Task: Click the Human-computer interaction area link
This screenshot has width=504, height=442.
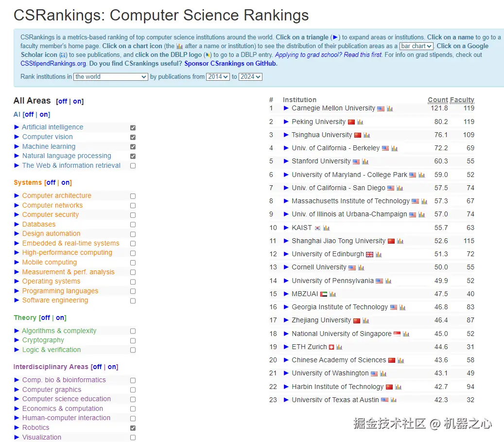Action: click(66, 418)
